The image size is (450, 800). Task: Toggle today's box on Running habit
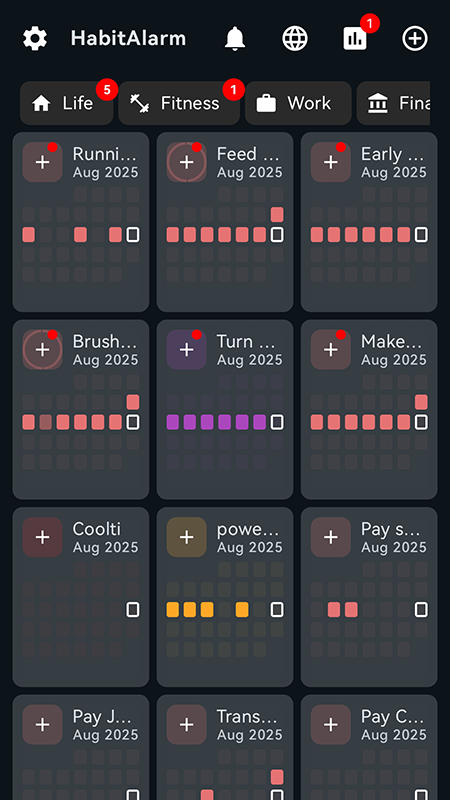point(133,235)
